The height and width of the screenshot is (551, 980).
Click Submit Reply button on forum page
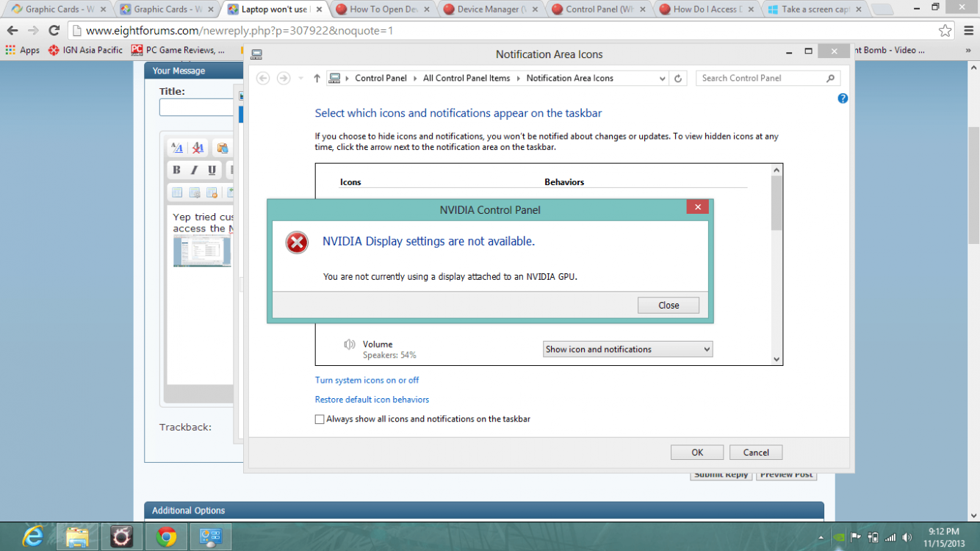pyautogui.click(x=721, y=475)
